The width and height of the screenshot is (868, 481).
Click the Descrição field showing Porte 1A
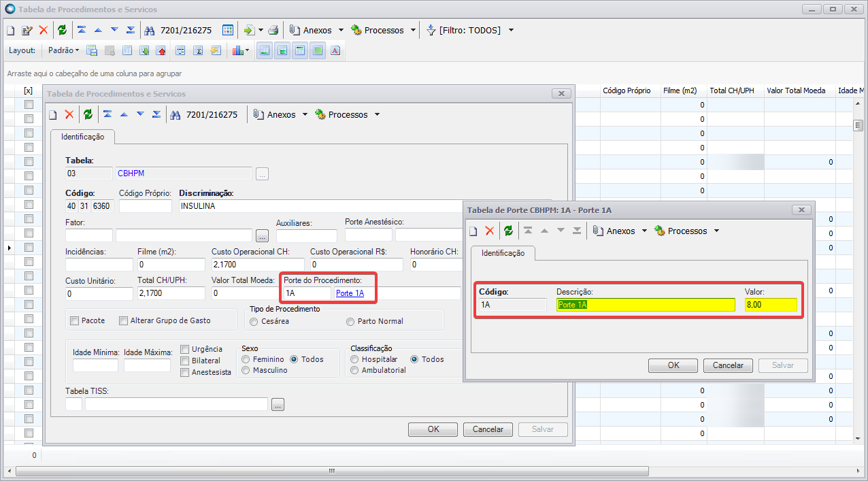646,305
